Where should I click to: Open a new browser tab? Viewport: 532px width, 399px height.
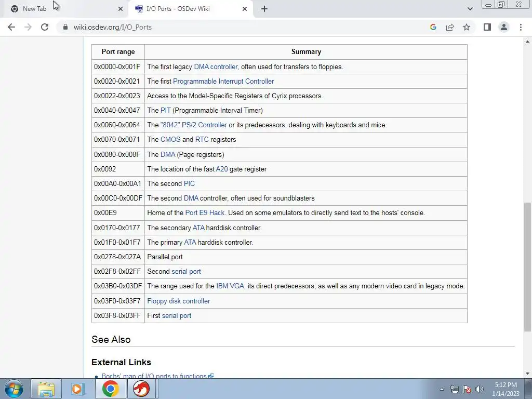pyautogui.click(x=264, y=9)
